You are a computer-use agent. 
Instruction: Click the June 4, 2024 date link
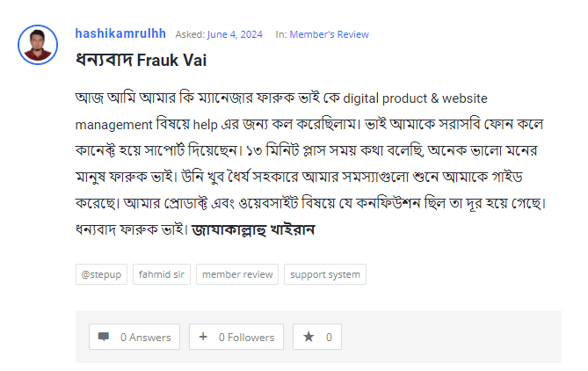[235, 34]
